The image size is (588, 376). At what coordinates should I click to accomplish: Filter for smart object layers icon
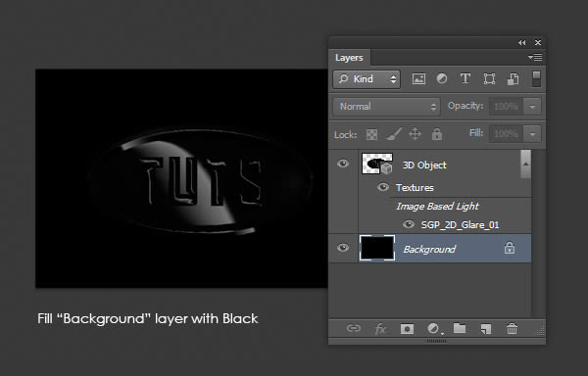pos(513,79)
